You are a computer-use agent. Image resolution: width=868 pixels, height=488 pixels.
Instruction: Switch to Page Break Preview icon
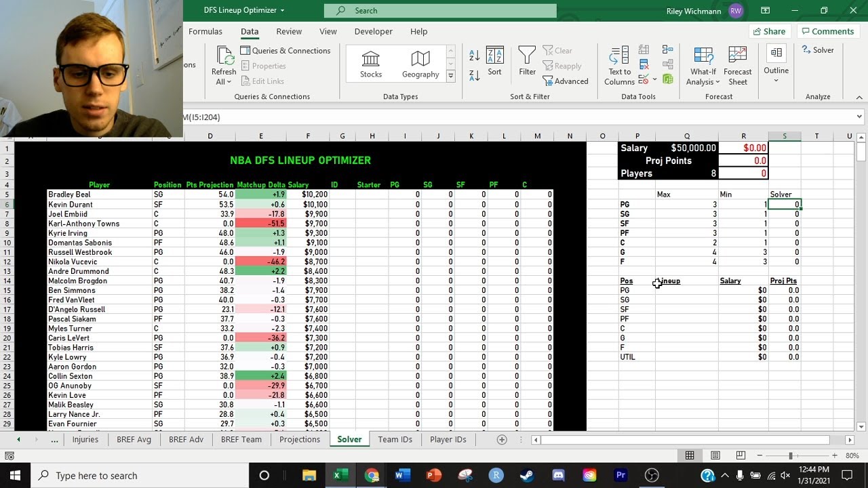pos(741,456)
